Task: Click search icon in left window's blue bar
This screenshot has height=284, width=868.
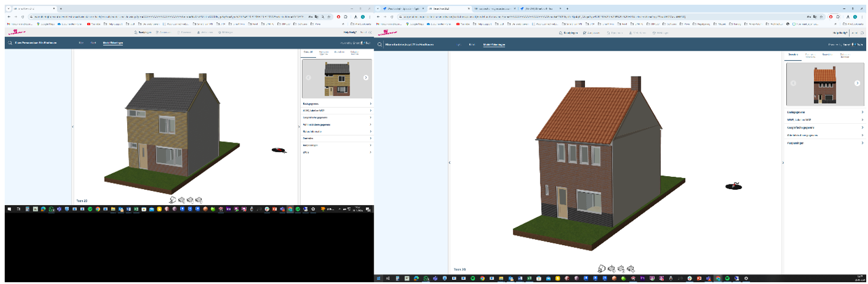Action: pos(10,43)
